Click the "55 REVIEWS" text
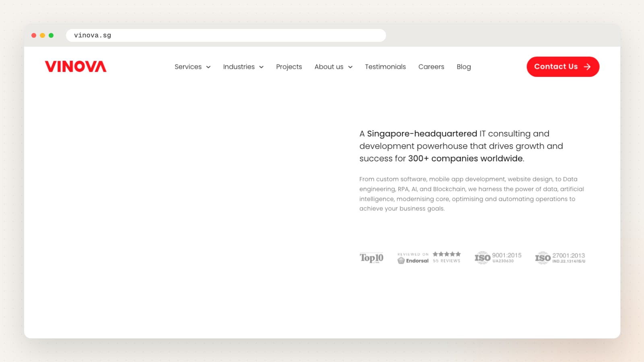644x362 pixels. pos(446,261)
